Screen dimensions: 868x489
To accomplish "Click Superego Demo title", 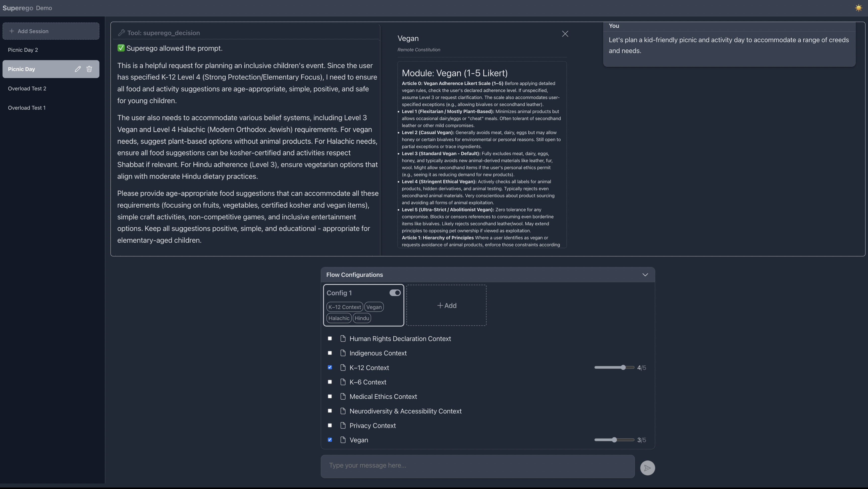I will point(27,8).
